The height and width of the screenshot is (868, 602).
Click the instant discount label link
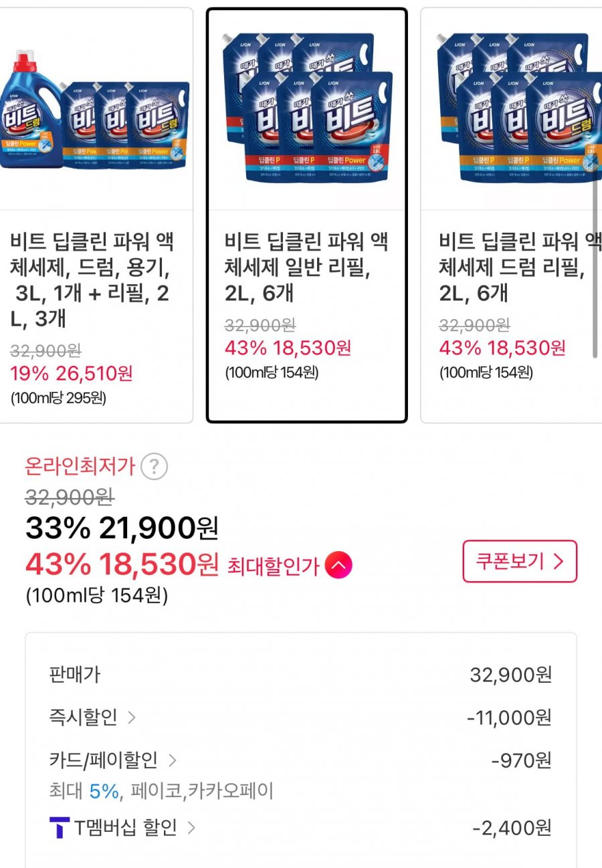click(84, 718)
